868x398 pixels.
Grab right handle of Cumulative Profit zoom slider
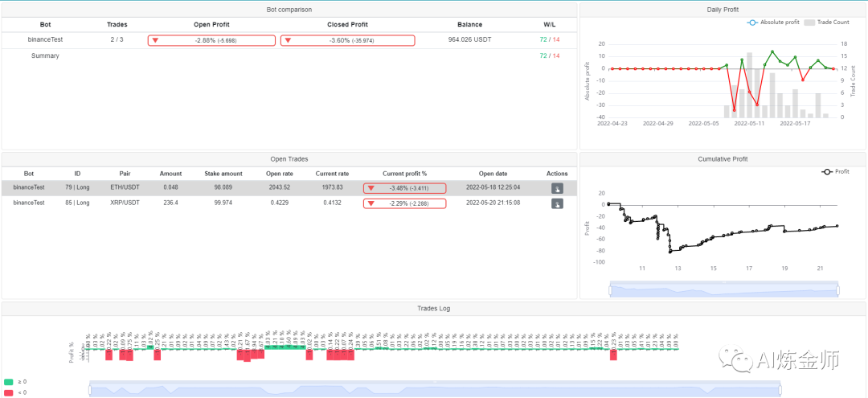pos(837,290)
